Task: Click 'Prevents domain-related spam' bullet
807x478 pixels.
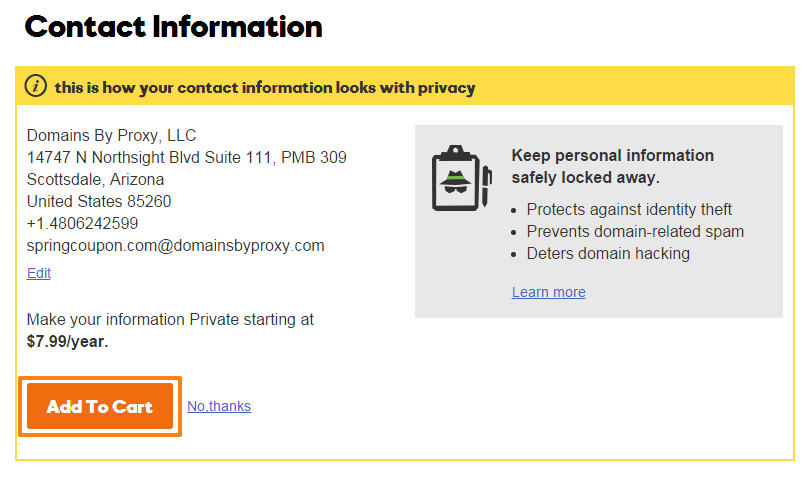Action: click(635, 232)
